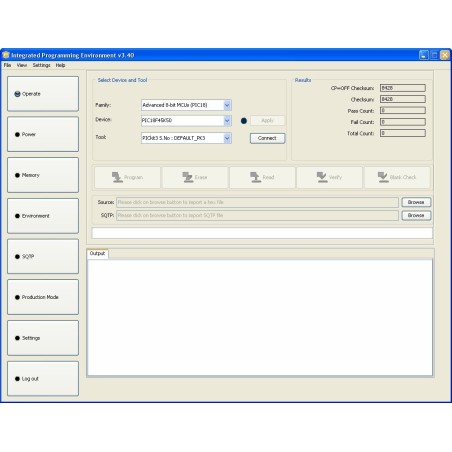Open the Tool selection dropdown
The height and width of the screenshot is (452, 452).
pyautogui.click(x=227, y=138)
